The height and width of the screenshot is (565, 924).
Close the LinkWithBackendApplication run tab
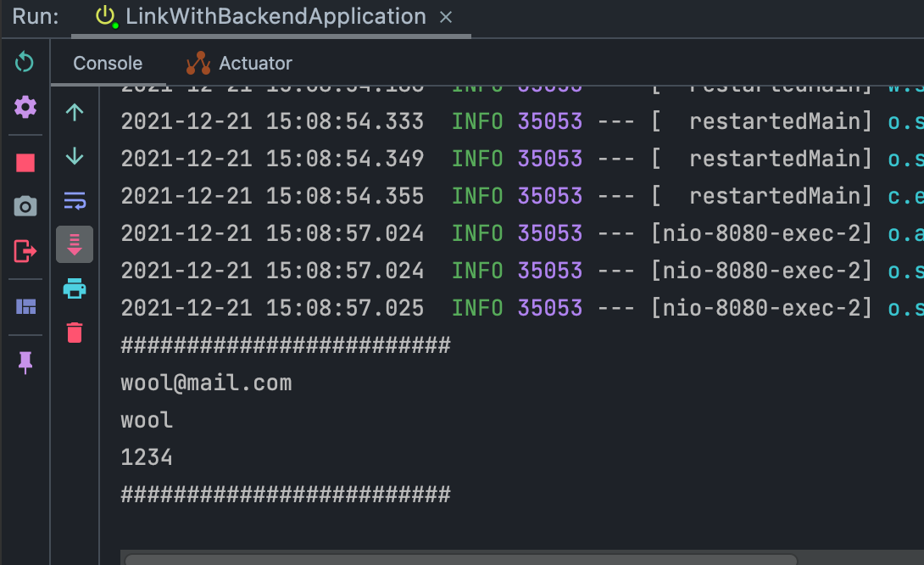tap(447, 18)
